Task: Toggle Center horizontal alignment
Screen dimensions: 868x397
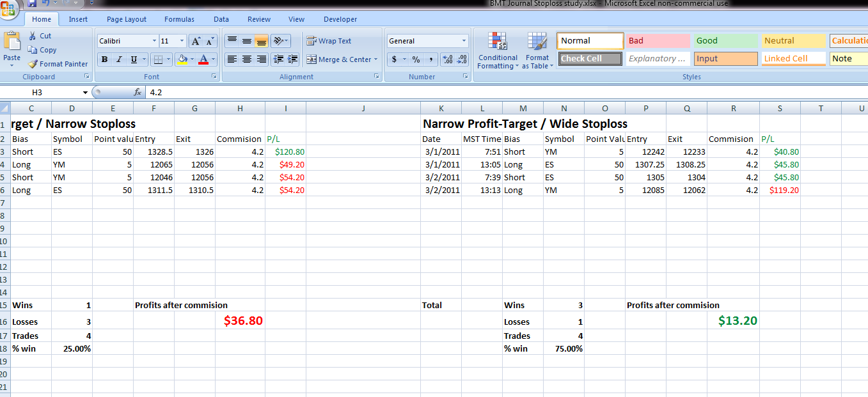Action: click(x=246, y=59)
